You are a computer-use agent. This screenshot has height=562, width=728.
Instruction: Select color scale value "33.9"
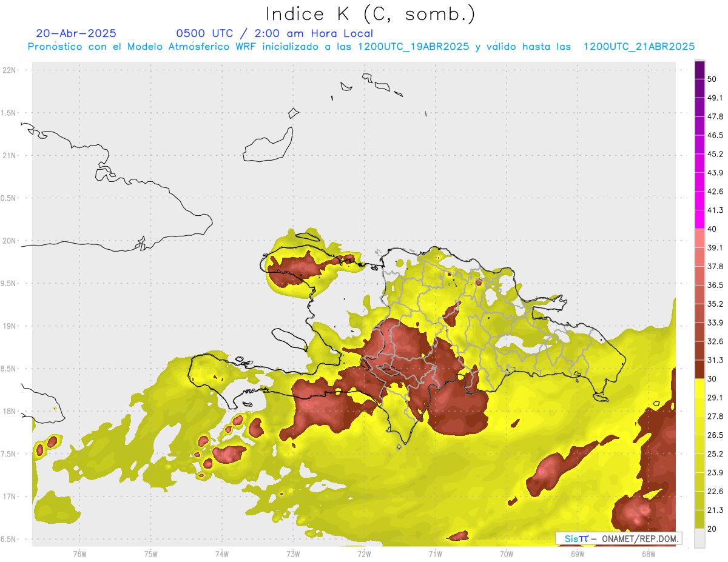tap(715, 323)
